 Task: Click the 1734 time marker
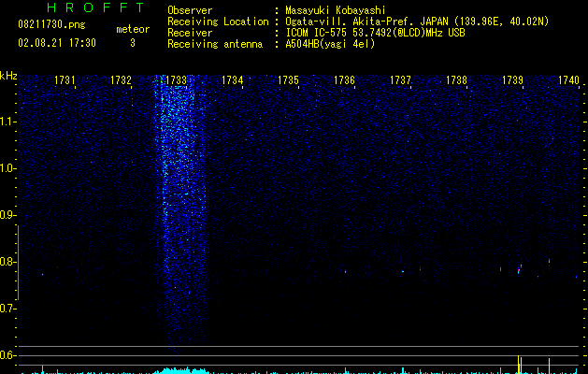click(x=232, y=80)
